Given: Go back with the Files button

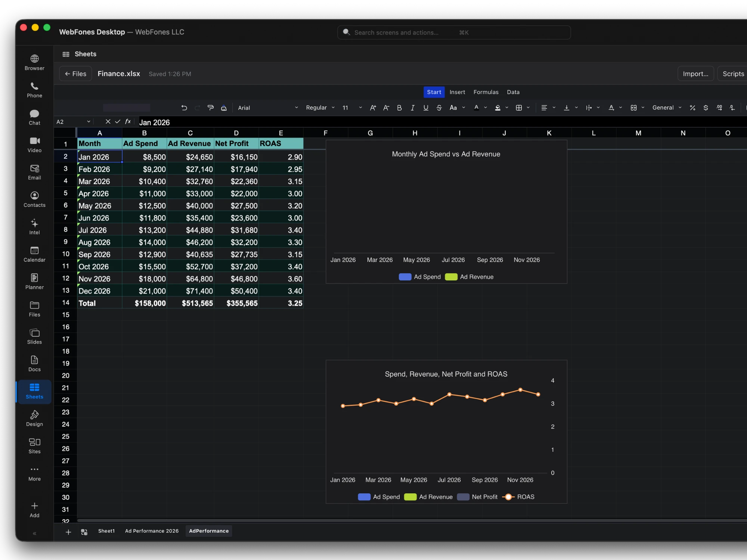Looking at the screenshot, I should [75, 74].
